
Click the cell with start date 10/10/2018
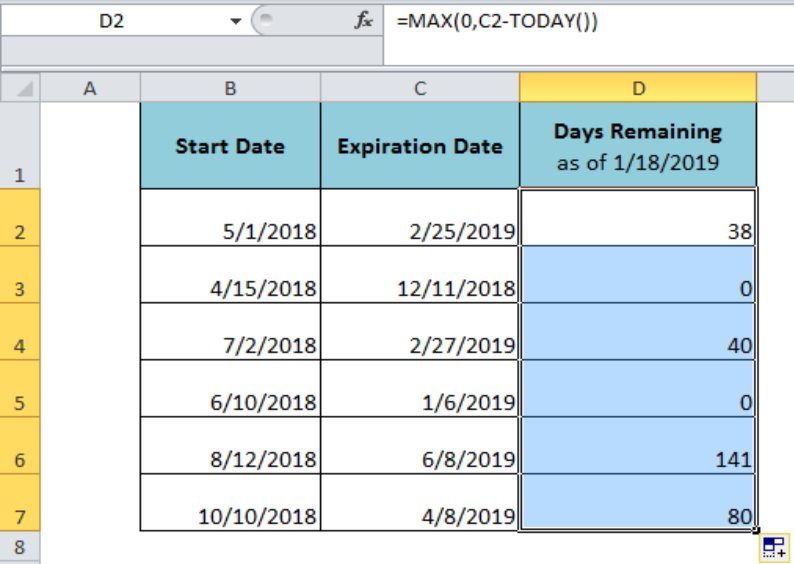(230, 503)
